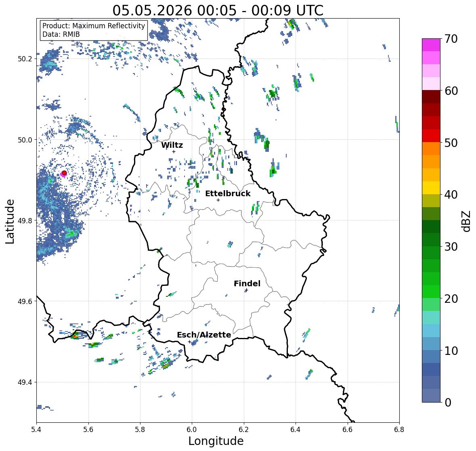Image resolution: width=476 pixels, height=451 pixels.
Task: Click the red 50 dBZ colorbar segment
Action: (x=431, y=136)
